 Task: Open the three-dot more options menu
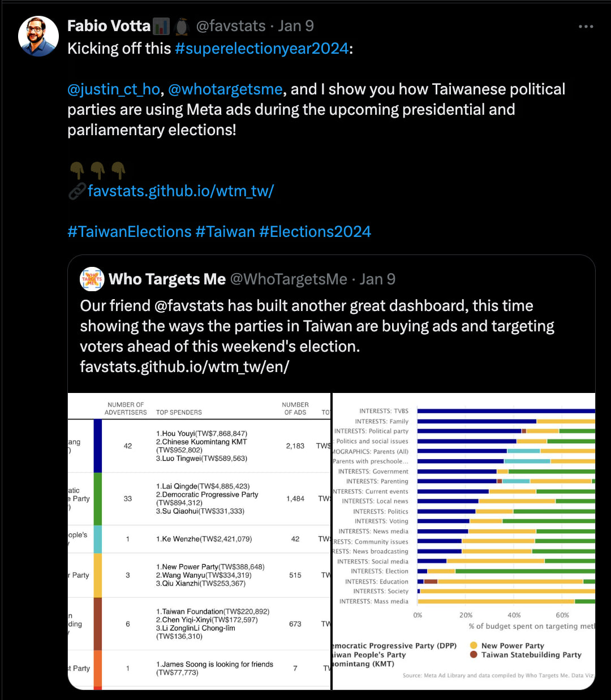pyautogui.click(x=586, y=27)
